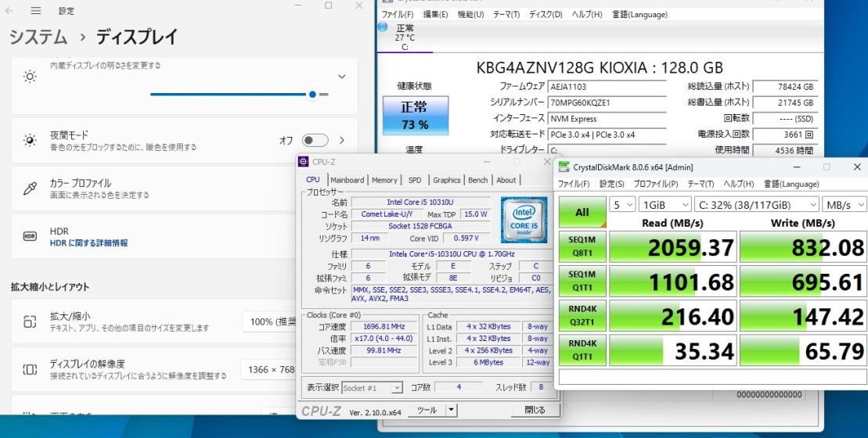
Task: Open the 1GiB test size dropdown
Action: (x=665, y=205)
